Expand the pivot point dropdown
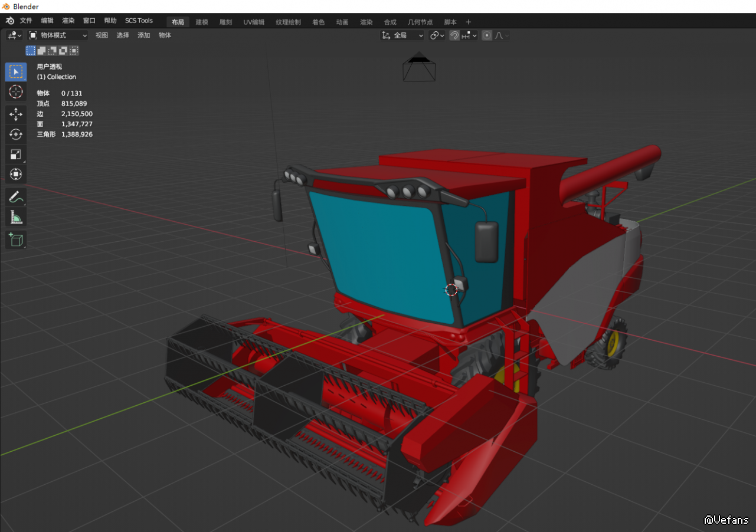This screenshot has width=756, height=532. (437, 35)
